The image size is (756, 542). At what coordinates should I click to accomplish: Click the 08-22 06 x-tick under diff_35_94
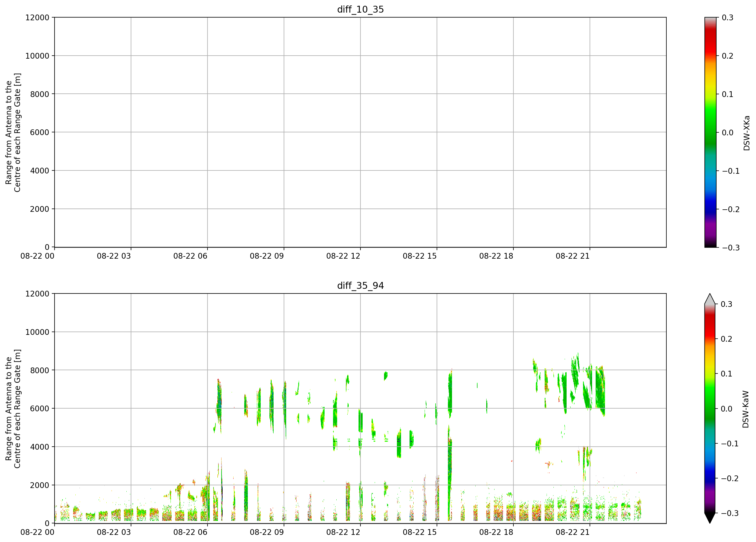(x=190, y=532)
